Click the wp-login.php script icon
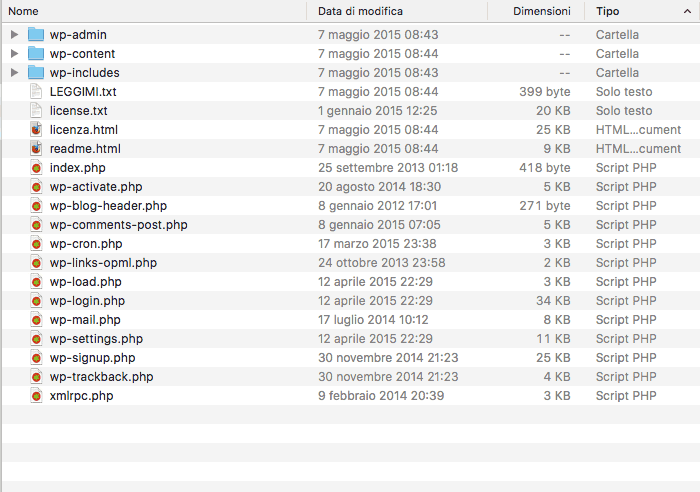 (36, 301)
